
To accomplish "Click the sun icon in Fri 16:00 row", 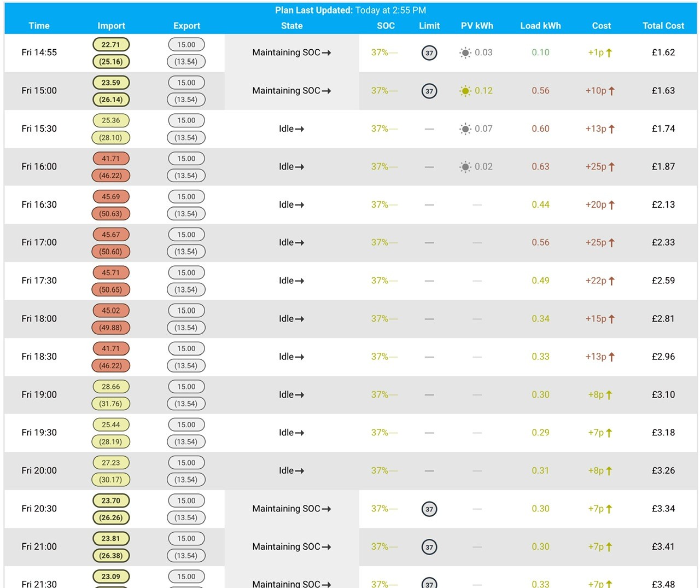I will tap(465, 167).
